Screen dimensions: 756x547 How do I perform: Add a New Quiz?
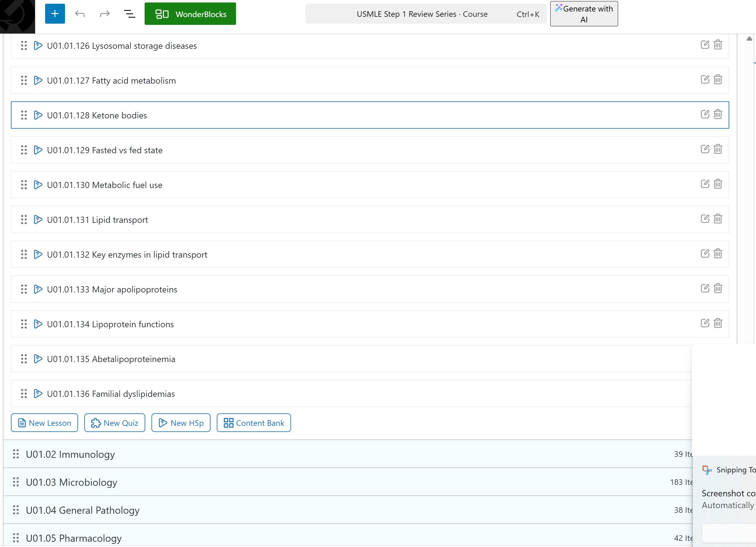[x=114, y=423]
